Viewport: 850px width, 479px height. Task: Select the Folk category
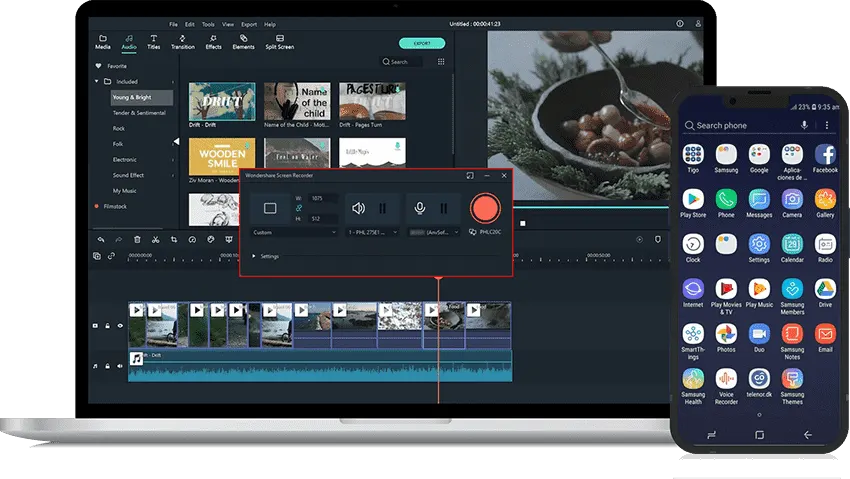118,144
